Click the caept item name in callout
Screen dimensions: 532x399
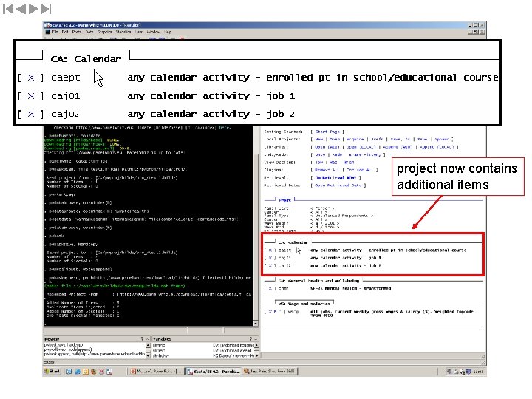pos(66,78)
